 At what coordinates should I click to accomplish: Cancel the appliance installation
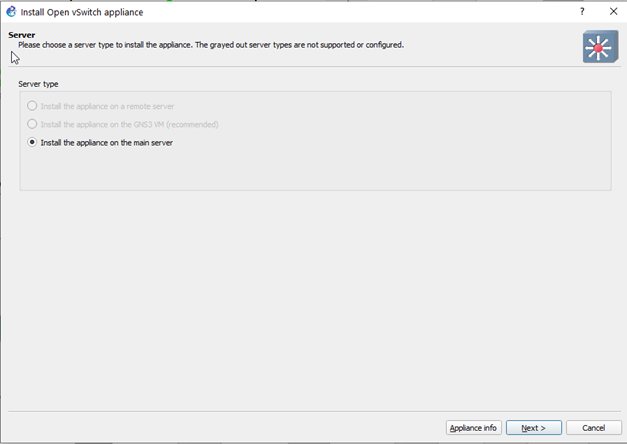point(594,428)
